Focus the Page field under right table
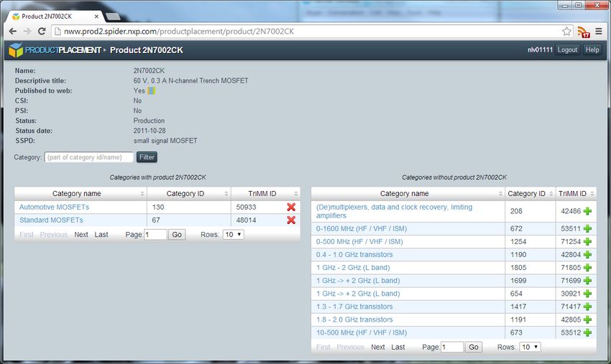The width and height of the screenshot is (611, 364). [452, 347]
